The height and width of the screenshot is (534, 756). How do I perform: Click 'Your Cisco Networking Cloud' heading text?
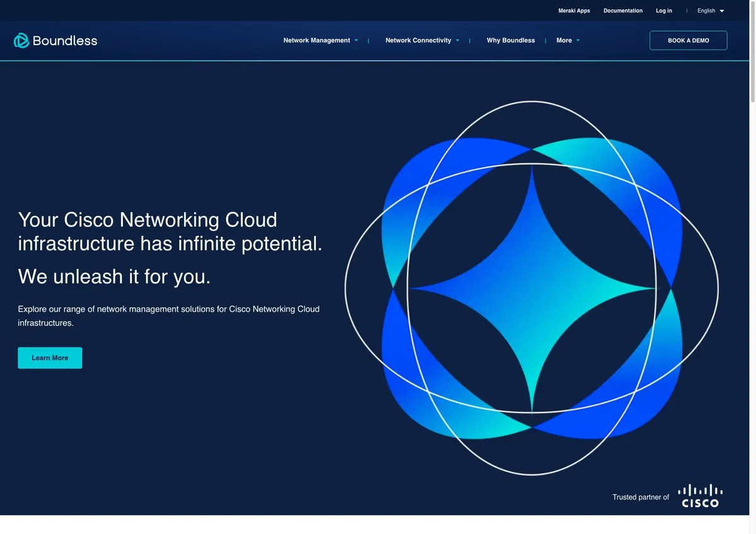[x=147, y=220]
